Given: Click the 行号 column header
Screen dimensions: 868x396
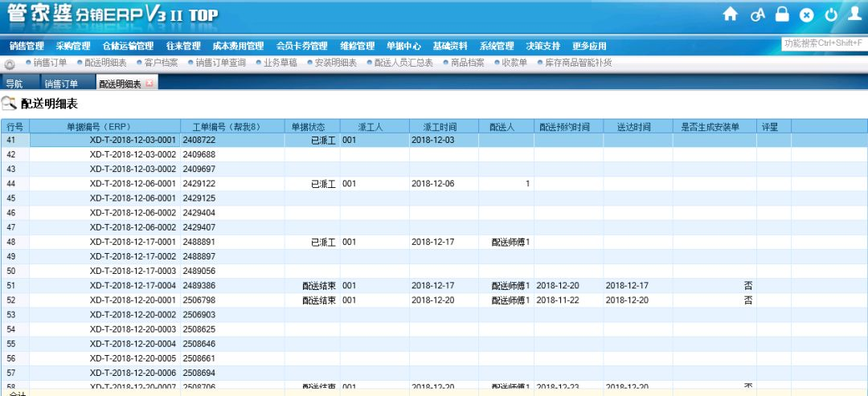Looking at the screenshot, I should pyautogui.click(x=15, y=127).
